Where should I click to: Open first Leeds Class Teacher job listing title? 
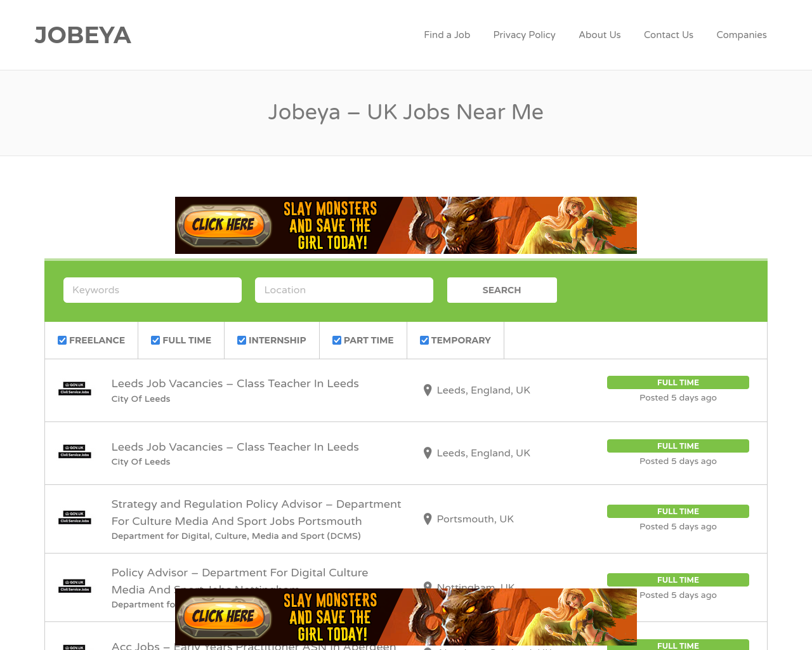pyautogui.click(x=235, y=383)
